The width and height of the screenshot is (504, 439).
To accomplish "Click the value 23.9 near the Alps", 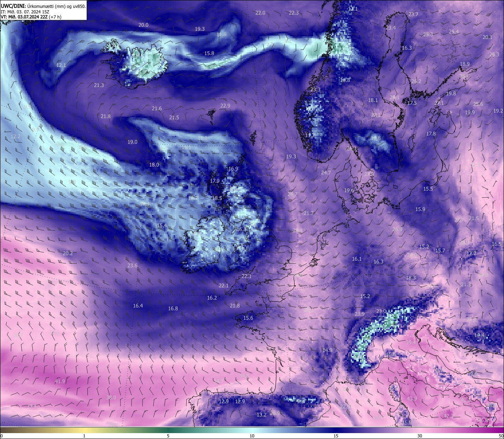I will (359, 314).
